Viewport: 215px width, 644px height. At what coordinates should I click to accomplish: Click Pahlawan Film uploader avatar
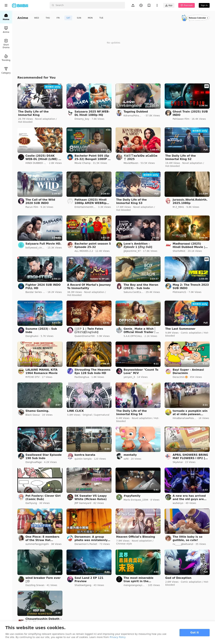[x=168, y=113]
